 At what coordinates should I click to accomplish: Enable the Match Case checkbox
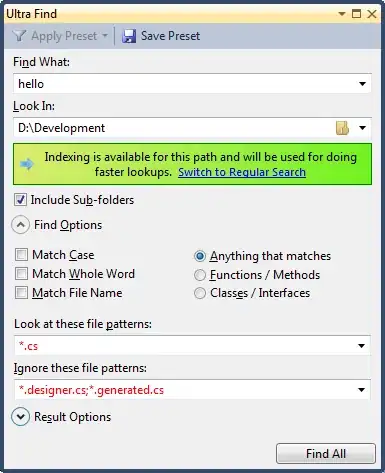[x=21, y=255]
